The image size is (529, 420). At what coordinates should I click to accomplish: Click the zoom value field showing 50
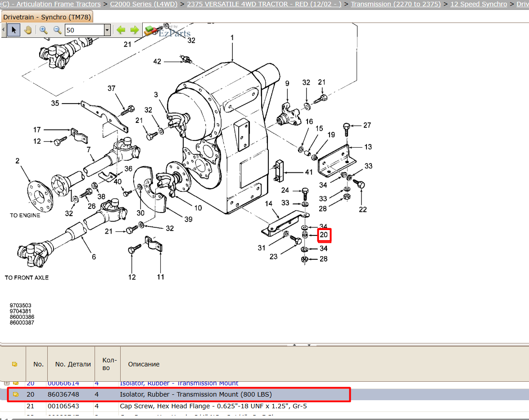[84, 30]
